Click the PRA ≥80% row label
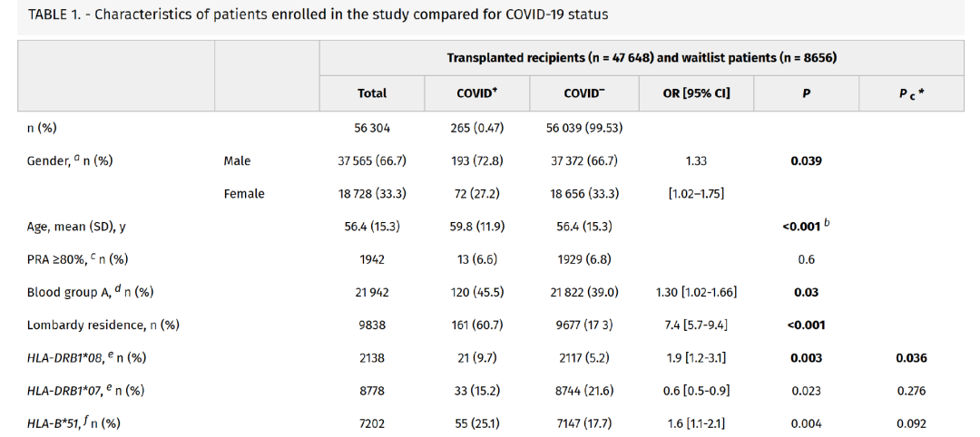This screenshot has width=980, height=437. coord(77,259)
